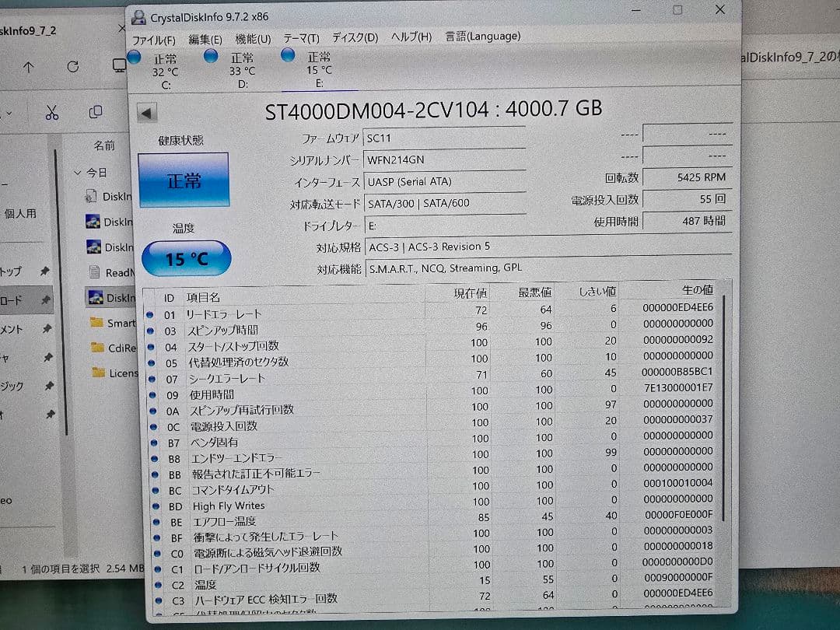Click the blue health status dot above drive D:

click(x=209, y=56)
